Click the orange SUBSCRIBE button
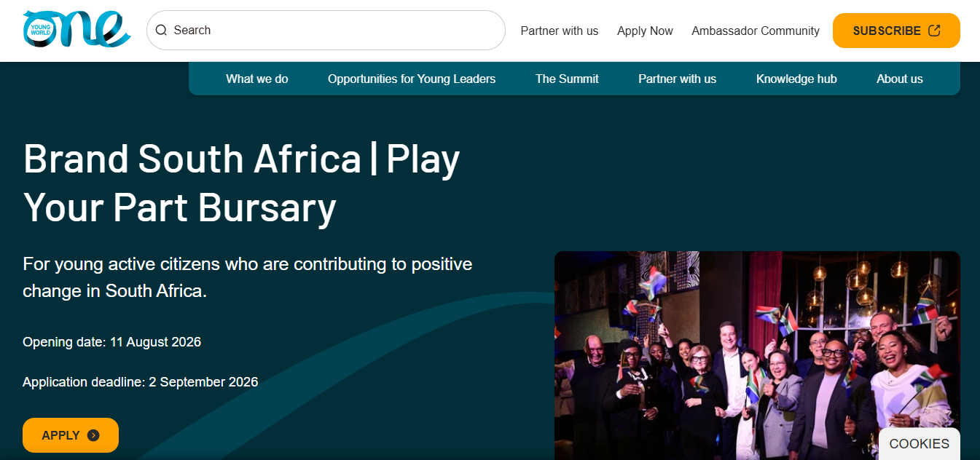Viewport: 980px width, 460px height. point(896,31)
